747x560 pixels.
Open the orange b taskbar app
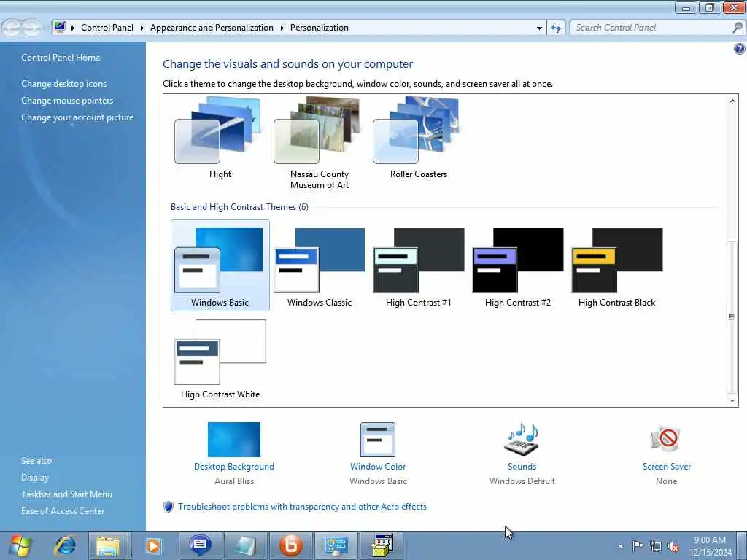pyautogui.click(x=291, y=545)
